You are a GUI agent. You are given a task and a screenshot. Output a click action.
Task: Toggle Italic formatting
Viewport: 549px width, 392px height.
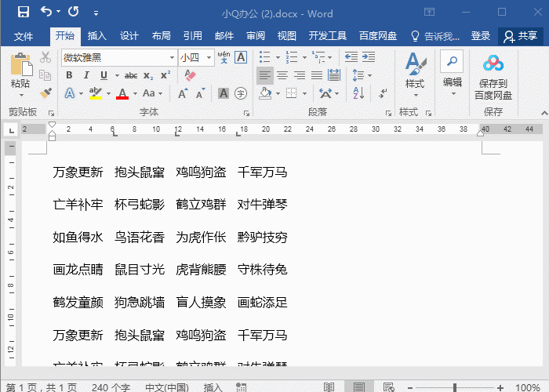(85, 75)
